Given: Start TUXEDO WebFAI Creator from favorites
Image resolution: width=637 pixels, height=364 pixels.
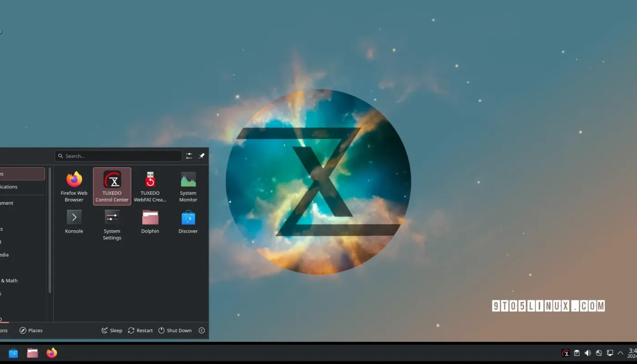Looking at the screenshot, I should click(150, 187).
